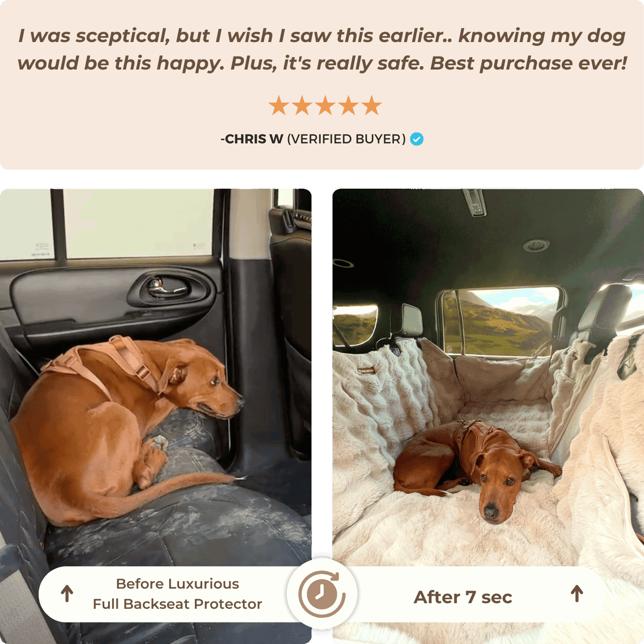This screenshot has height=644, width=644.
Task: Click the dog's face in the after photo
Action: click(x=496, y=488)
